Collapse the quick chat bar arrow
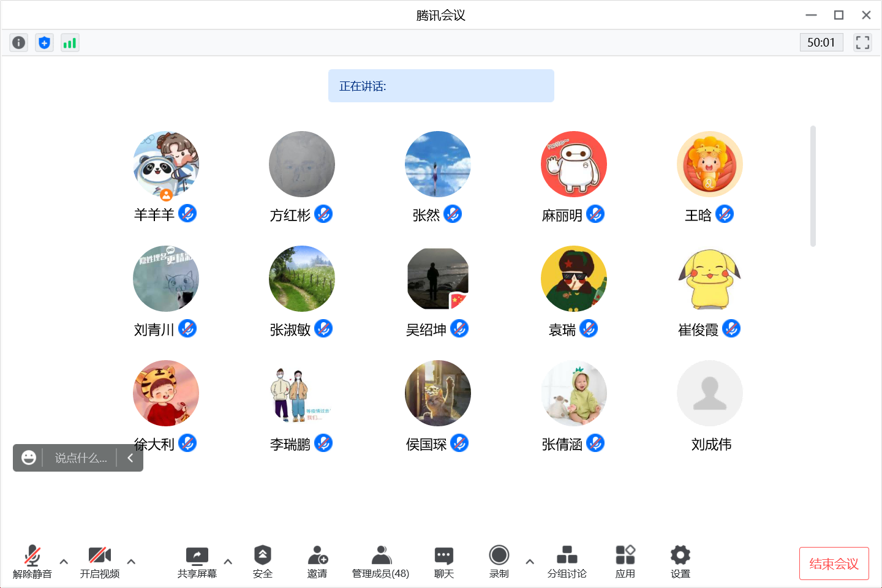The image size is (882, 588). pyautogui.click(x=130, y=458)
